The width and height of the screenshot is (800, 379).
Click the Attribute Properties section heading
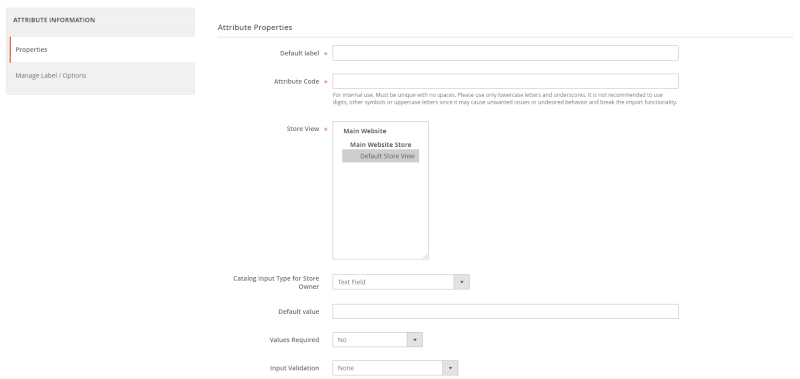[255, 28]
